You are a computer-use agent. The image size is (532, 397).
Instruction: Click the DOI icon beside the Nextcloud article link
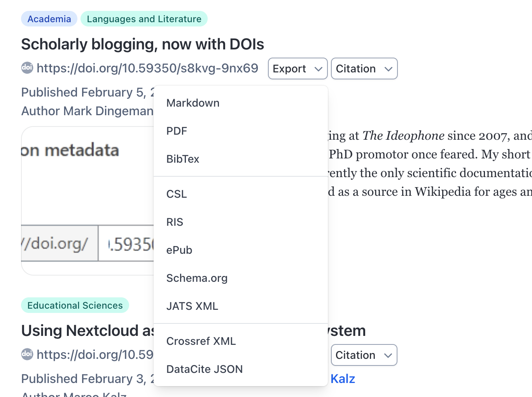(x=27, y=354)
